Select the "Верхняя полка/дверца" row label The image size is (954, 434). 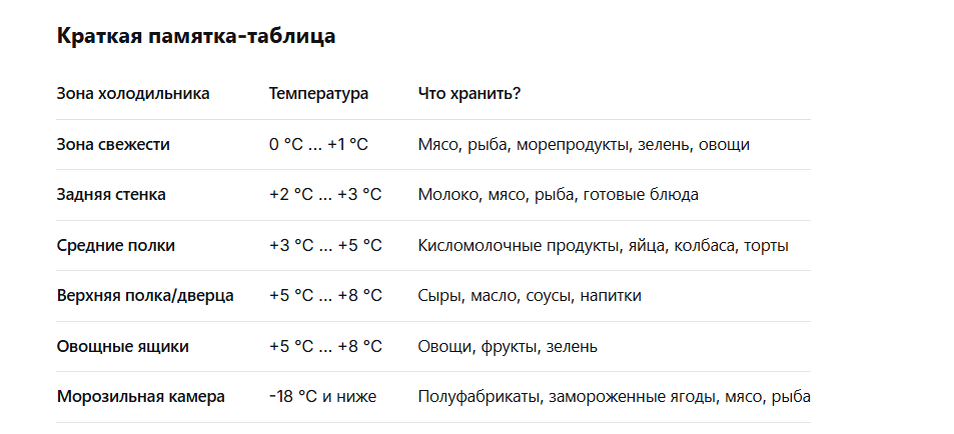(x=145, y=296)
